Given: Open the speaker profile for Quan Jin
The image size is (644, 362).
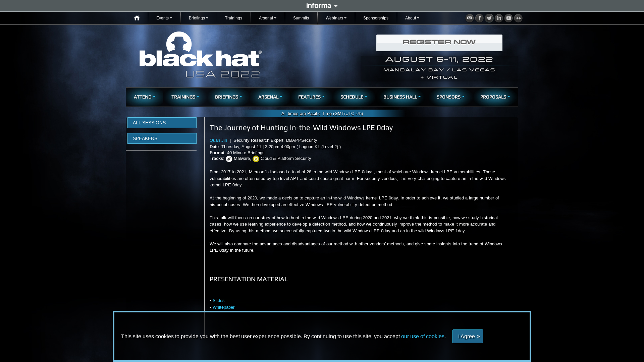Looking at the screenshot, I should coord(218,140).
